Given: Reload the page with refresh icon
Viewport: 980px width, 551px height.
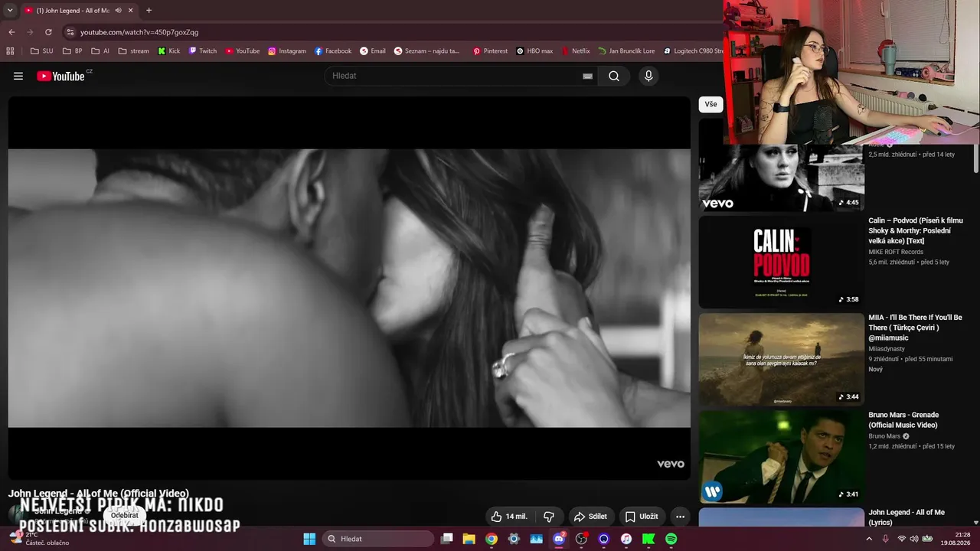Looking at the screenshot, I should [48, 32].
